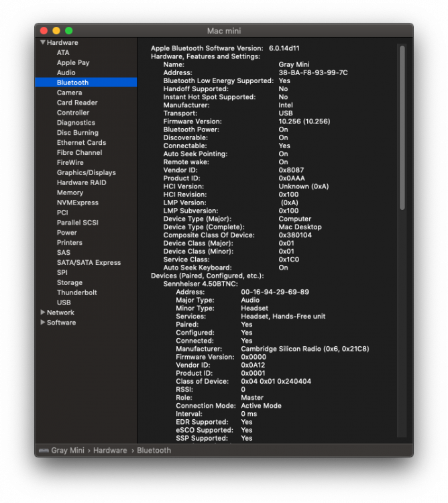
Task: Click Composite Class value 0x380104
Action: (x=295, y=235)
